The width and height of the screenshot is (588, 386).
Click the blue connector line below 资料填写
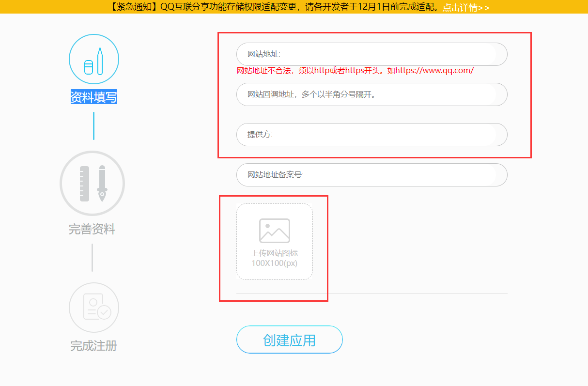pyautogui.click(x=93, y=126)
